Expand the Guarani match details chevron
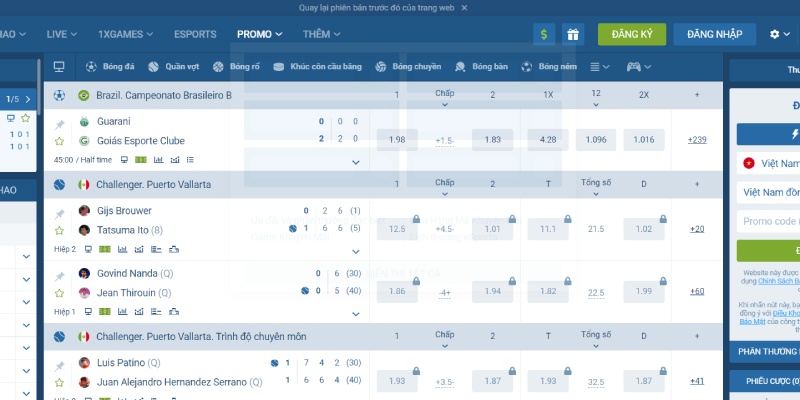The height and width of the screenshot is (400, 800). (x=355, y=160)
